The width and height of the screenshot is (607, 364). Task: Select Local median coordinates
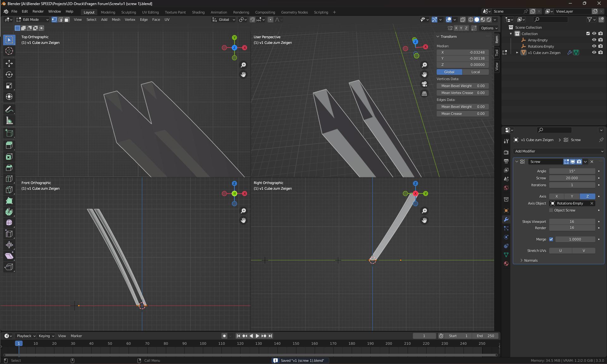[x=476, y=72]
